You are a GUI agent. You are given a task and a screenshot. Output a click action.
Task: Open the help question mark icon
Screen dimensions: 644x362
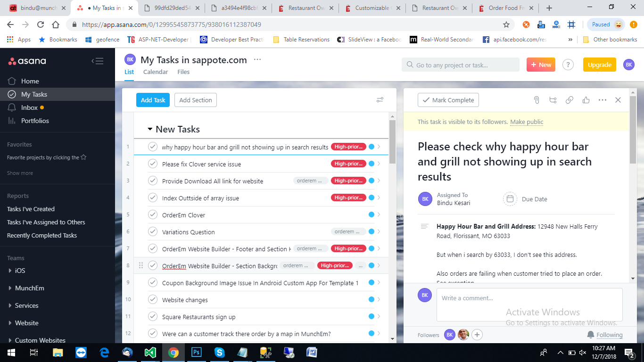pyautogui.click(x=568, y=65)
